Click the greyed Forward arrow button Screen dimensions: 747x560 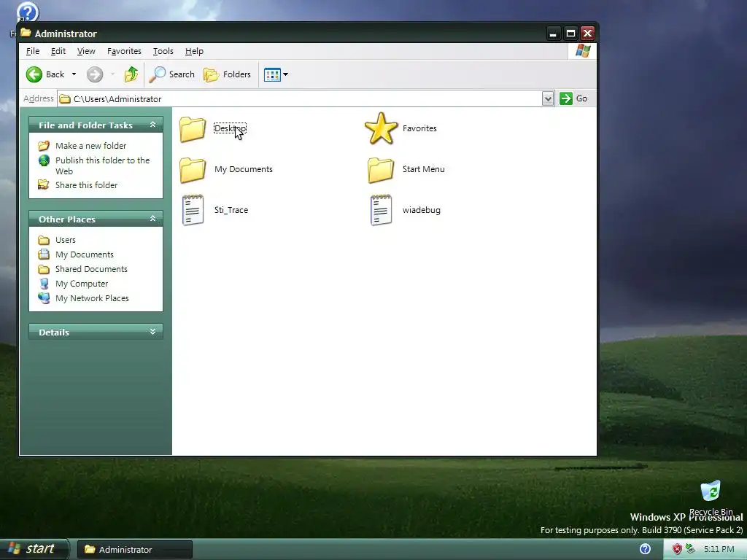pos(95,74)
